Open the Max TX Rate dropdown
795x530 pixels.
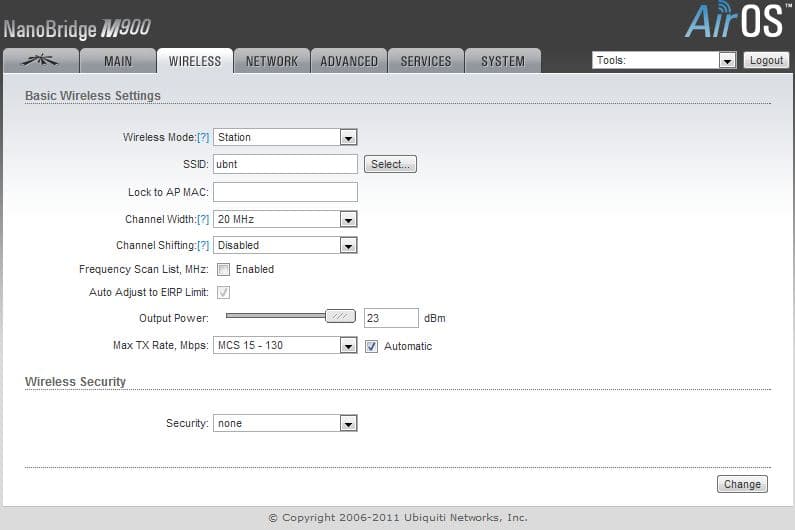(x=285, y=345)
